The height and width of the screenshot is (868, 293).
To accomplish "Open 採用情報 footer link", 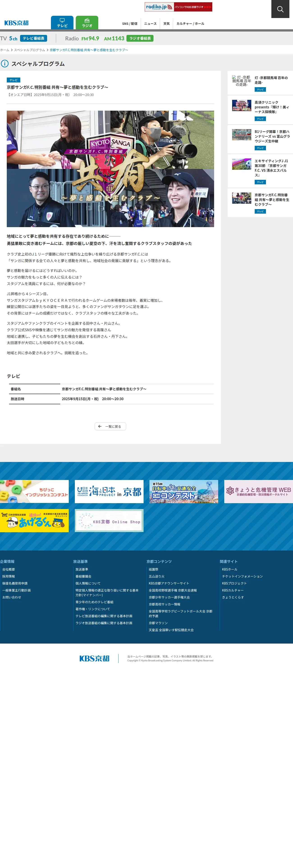I will click(x=9, y=576).
